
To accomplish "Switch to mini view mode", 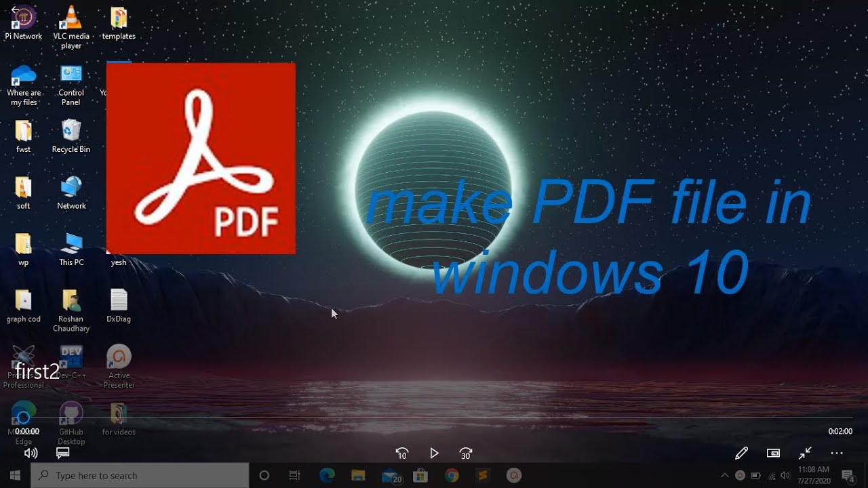I will (773, 453).
